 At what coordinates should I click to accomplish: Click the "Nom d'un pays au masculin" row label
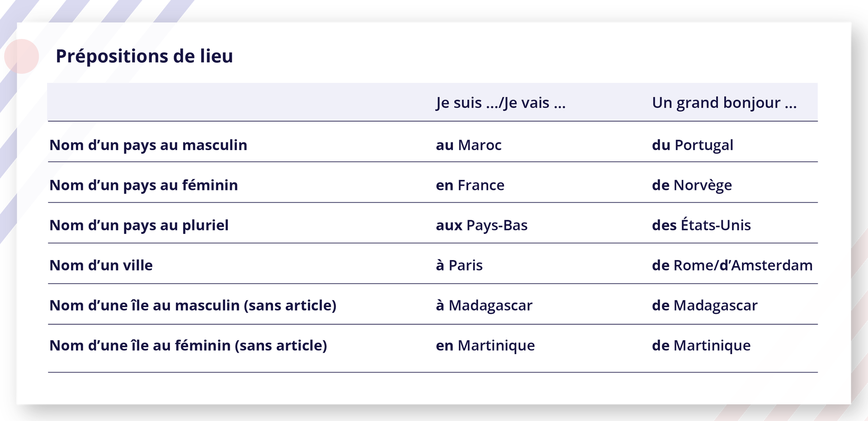pos(148,145)
